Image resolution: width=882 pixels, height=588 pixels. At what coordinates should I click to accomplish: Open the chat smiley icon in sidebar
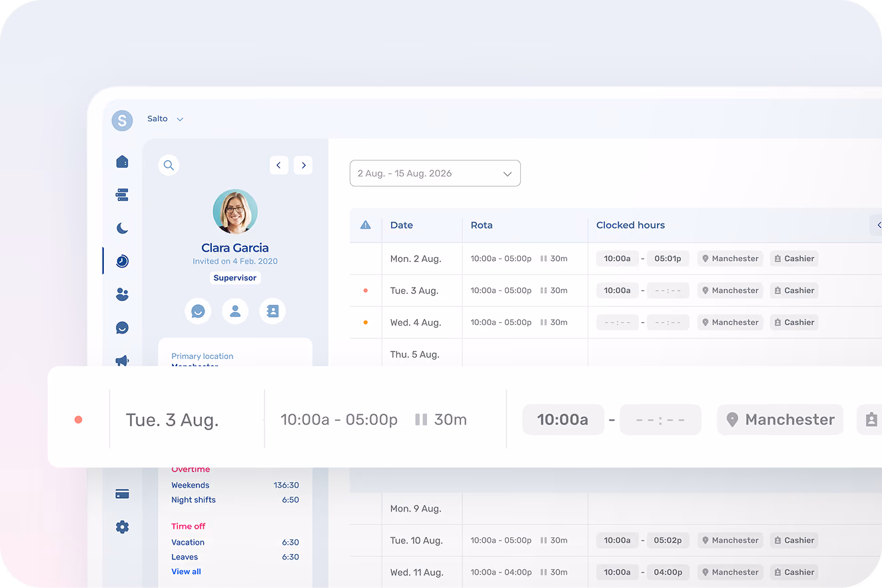[x=122, y=328]
